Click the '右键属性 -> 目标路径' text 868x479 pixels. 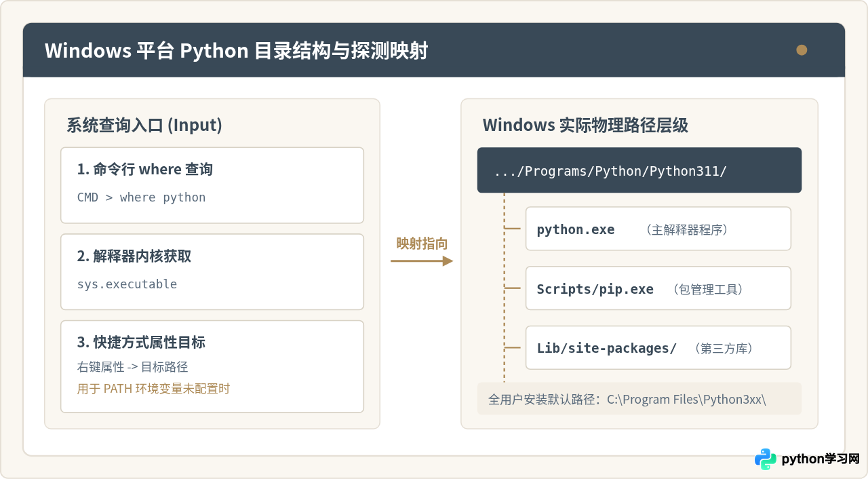pos(132,367)
